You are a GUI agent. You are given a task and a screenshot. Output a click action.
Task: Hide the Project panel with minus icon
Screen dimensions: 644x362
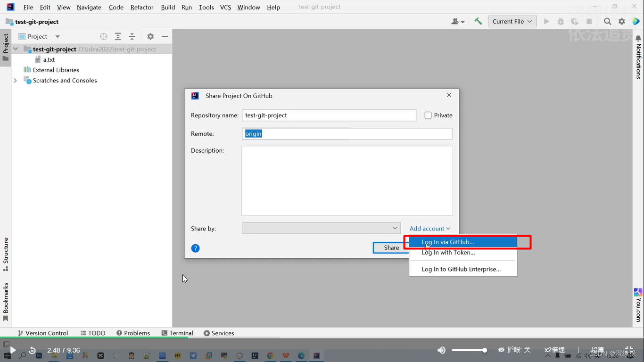coord(165,36)
